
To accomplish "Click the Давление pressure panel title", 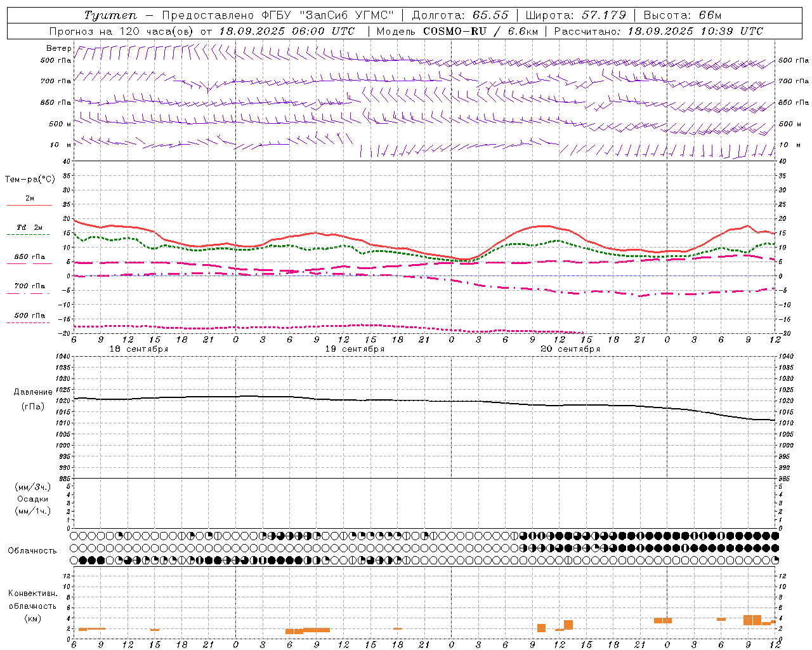I will point(33,392).
